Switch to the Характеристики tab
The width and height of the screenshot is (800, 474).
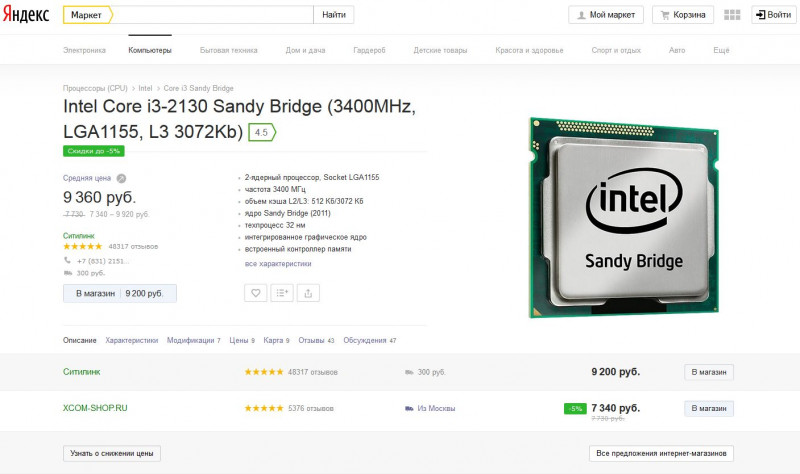(132, 340)
